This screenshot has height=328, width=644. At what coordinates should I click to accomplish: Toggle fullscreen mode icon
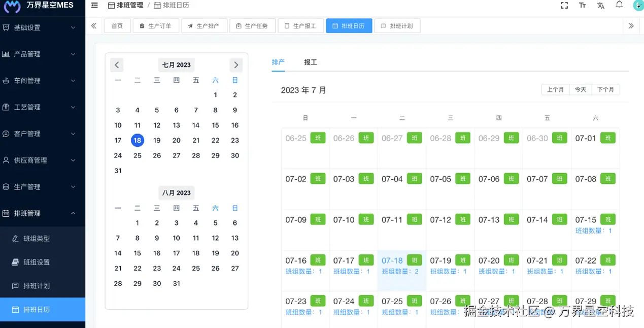click(564, 6)
